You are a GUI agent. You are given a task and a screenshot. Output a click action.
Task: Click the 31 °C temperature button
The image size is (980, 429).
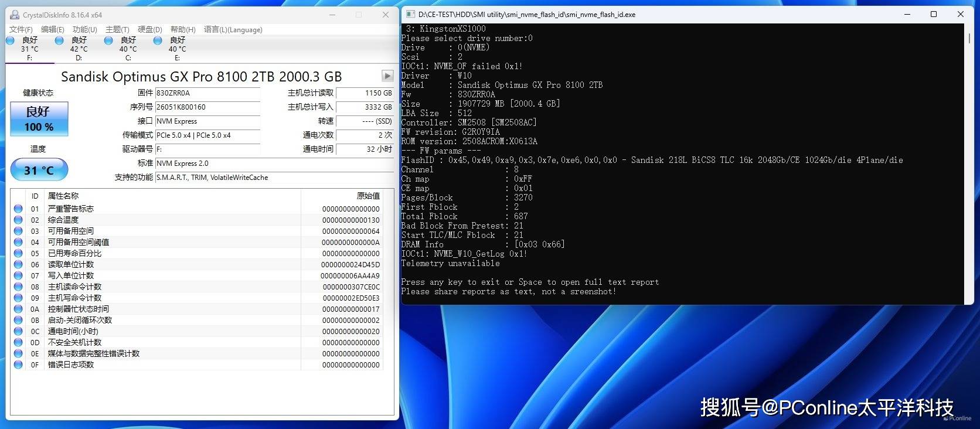pyautogui.click(x=39, y=170)
